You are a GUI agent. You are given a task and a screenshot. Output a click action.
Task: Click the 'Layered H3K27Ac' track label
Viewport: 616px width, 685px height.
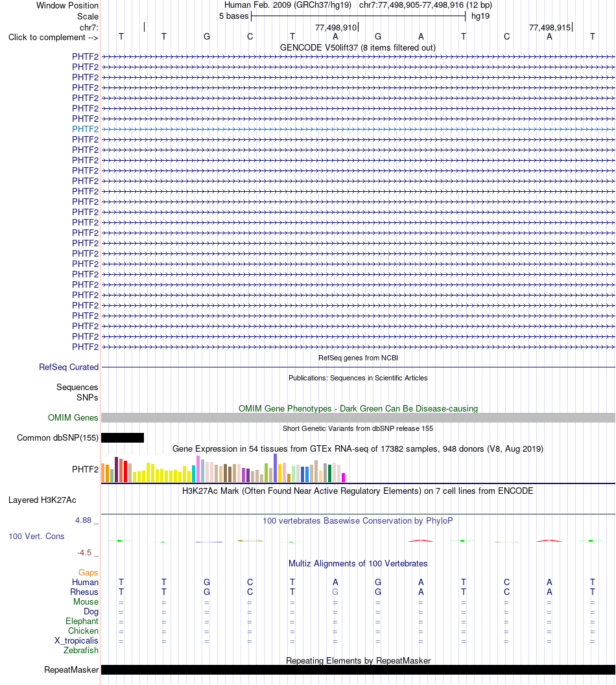tap(42, 500)
